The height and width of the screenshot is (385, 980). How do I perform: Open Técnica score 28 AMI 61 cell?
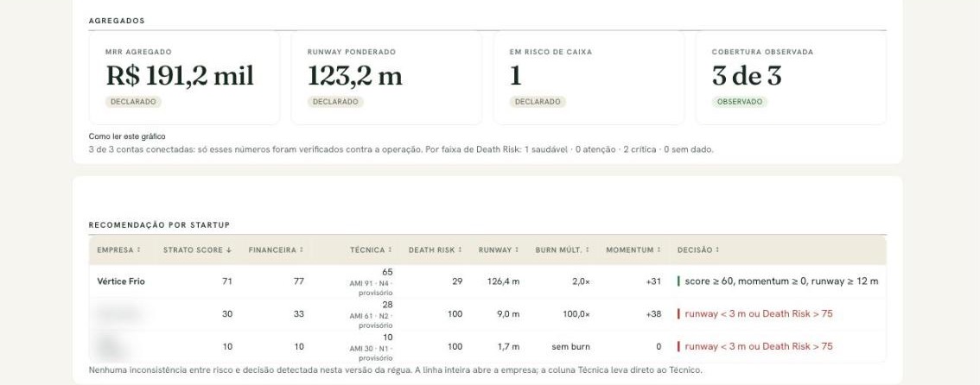(x=372, y=314)
